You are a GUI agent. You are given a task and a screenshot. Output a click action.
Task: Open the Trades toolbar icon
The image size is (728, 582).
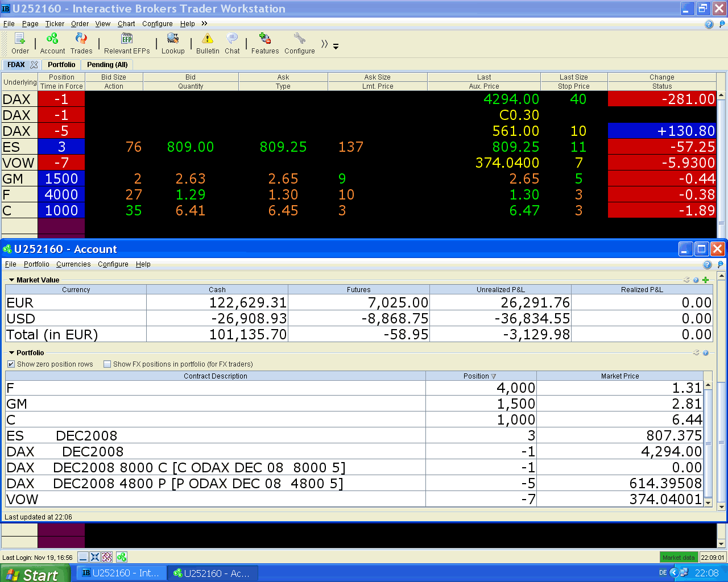click(x=81, y=43)
